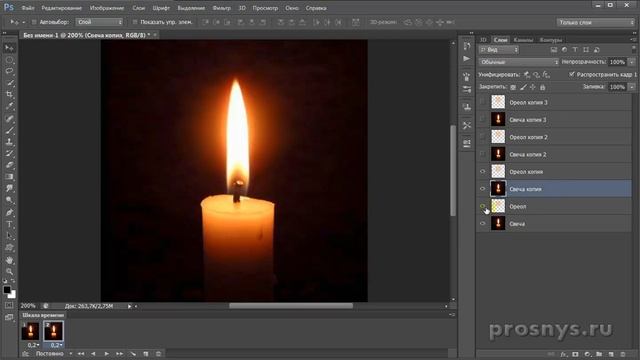Filter layers by type layers
The height and width of the screenshot is (360, 640).
[x=575, y=50]
